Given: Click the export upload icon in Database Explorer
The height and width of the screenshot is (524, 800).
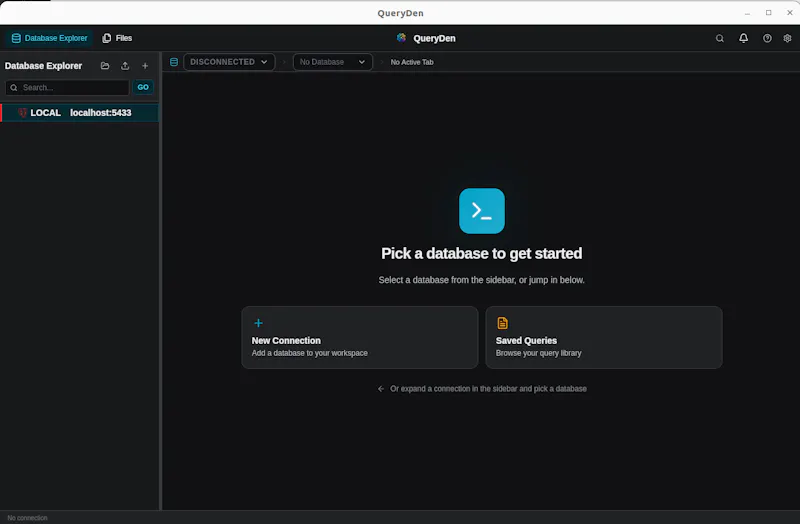Looking at the screenshot, I should pos(125,66).
